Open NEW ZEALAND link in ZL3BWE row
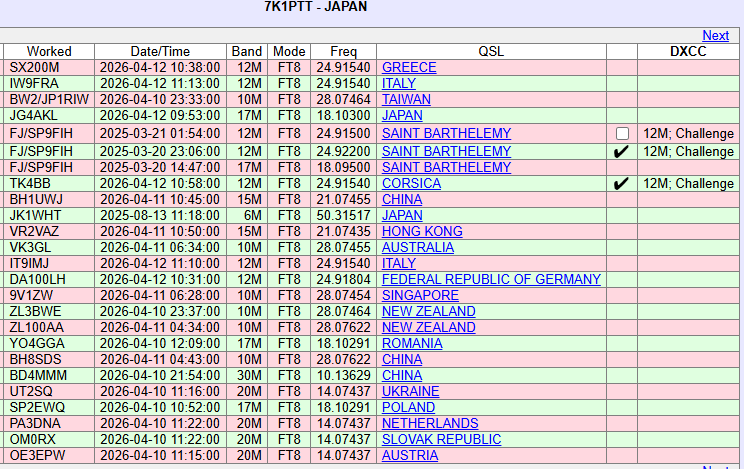744x469 pixels. click(428, 312)
